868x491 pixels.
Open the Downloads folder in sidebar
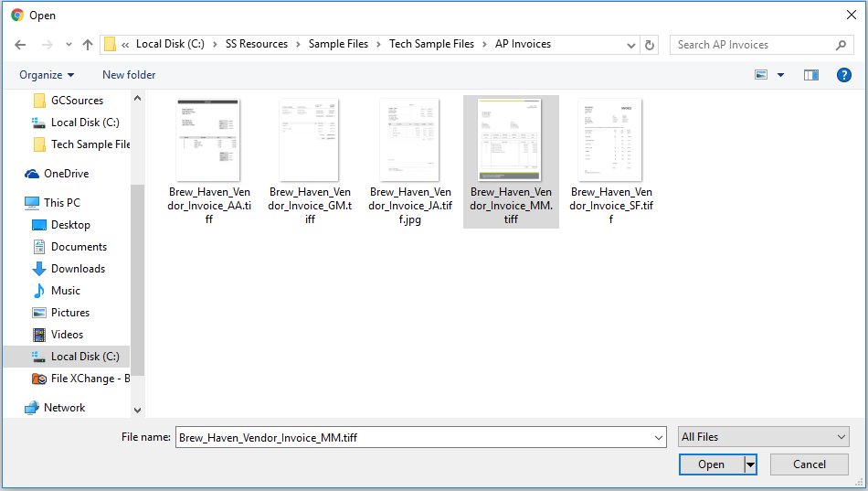(x=78, y=269)
